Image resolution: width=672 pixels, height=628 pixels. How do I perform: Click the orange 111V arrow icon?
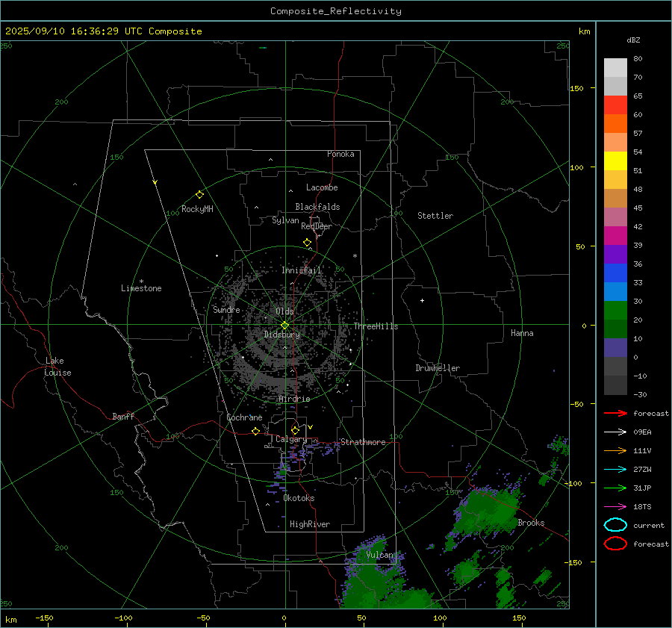pos(615,450)
